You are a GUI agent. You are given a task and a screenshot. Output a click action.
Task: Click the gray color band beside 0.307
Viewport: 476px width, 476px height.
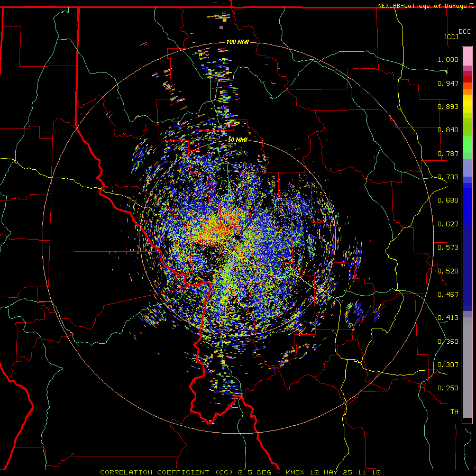pos(467,368)
